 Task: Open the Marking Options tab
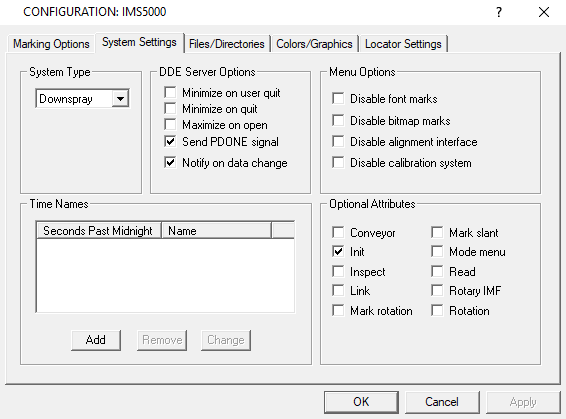pyautogui.click(x=51, y=44)
